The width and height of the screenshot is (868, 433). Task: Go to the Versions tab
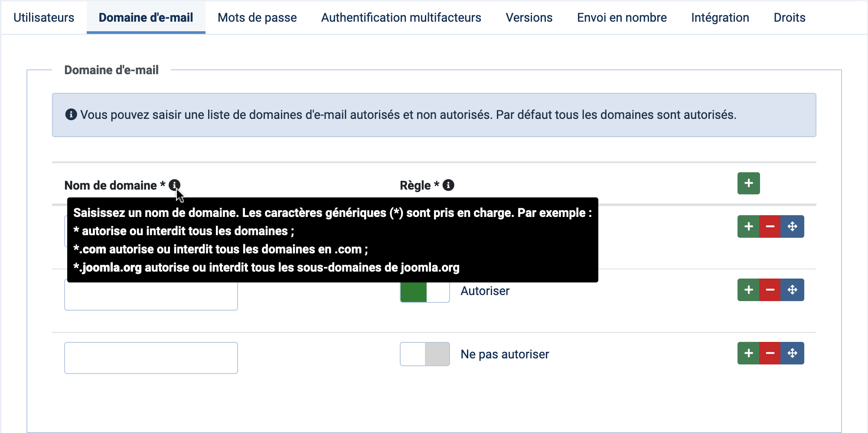(529, 17)
